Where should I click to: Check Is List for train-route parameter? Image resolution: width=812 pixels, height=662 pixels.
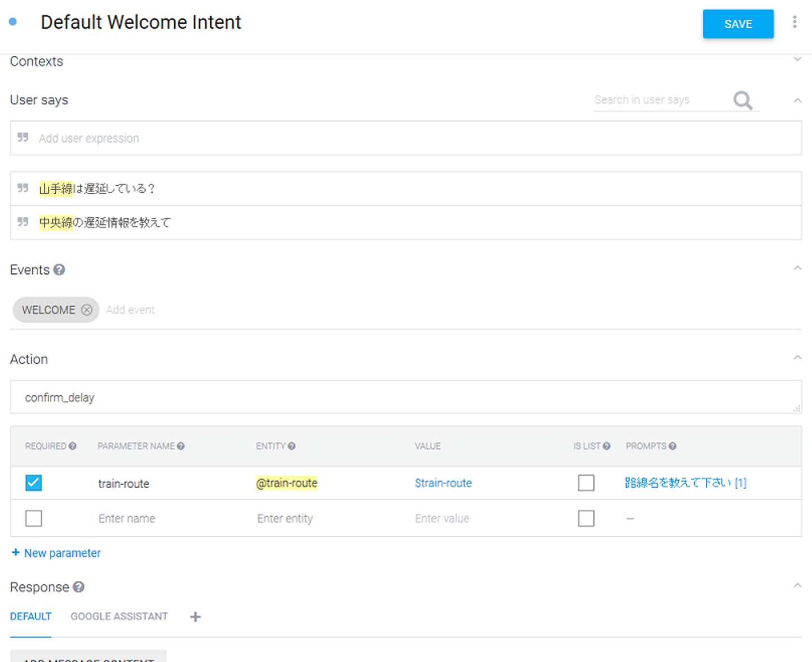[586, 483]
